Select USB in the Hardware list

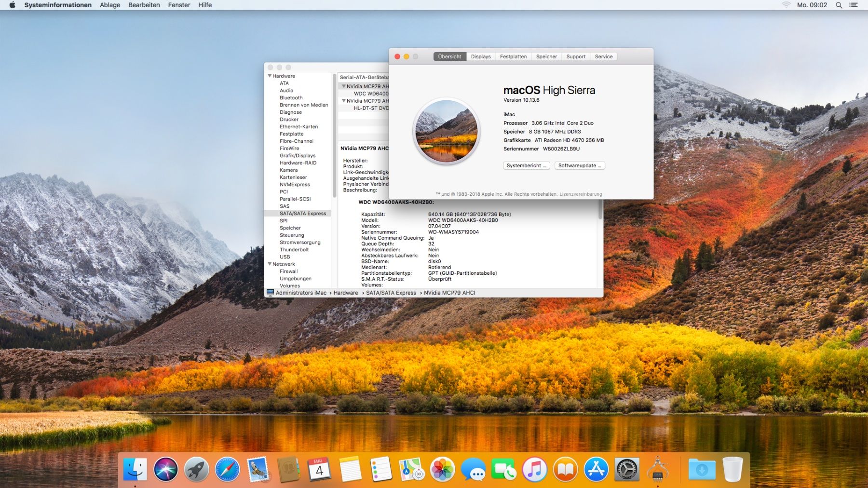pos(285,257)
